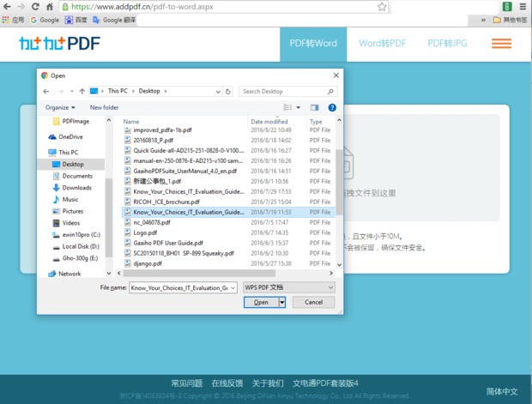Click the back arrow in the Open dialog

[x=46, y=91]
